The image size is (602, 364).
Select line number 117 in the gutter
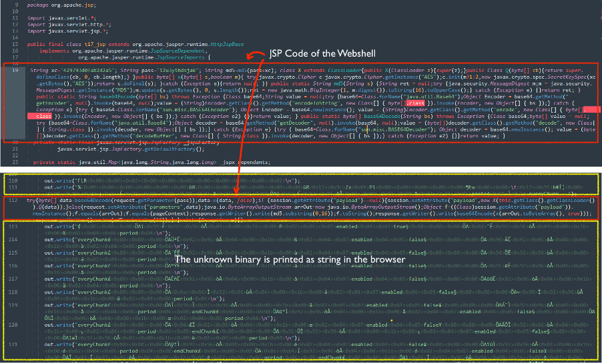pyautogui.click(x=13, y=287)
